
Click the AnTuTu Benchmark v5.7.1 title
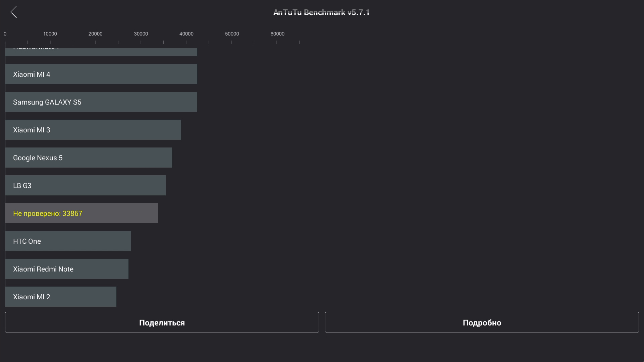click(x=321, y=12)
